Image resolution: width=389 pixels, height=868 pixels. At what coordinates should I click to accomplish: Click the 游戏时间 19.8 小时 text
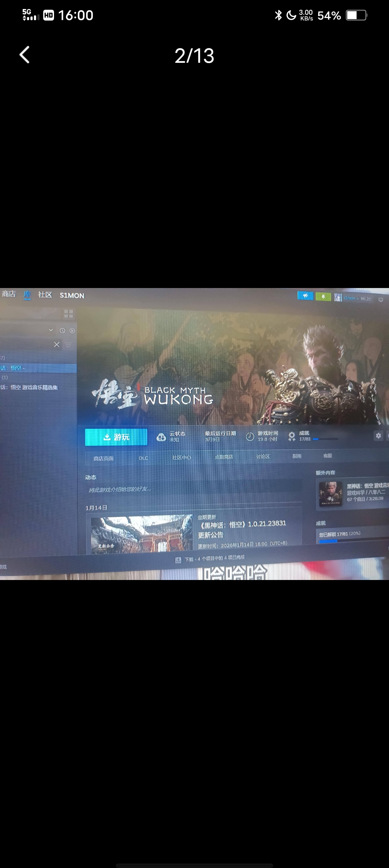coord(268,436)
